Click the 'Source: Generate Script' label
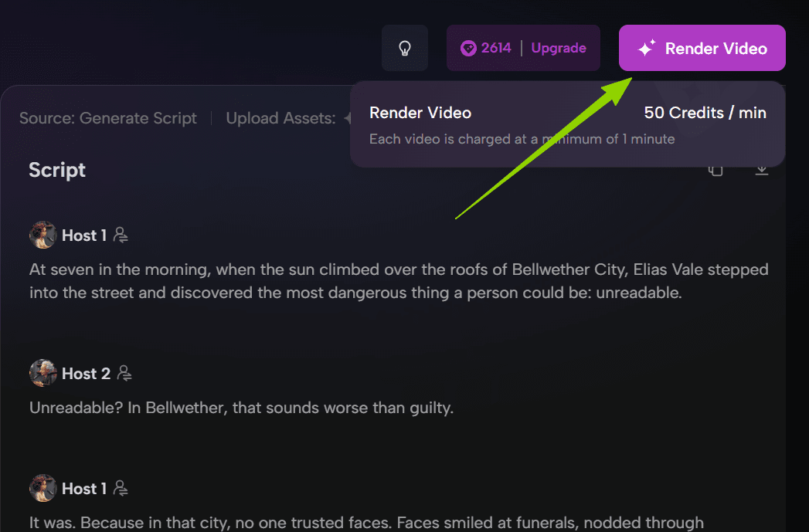This screenshot has height=532, width=809. tap(108, 118)
